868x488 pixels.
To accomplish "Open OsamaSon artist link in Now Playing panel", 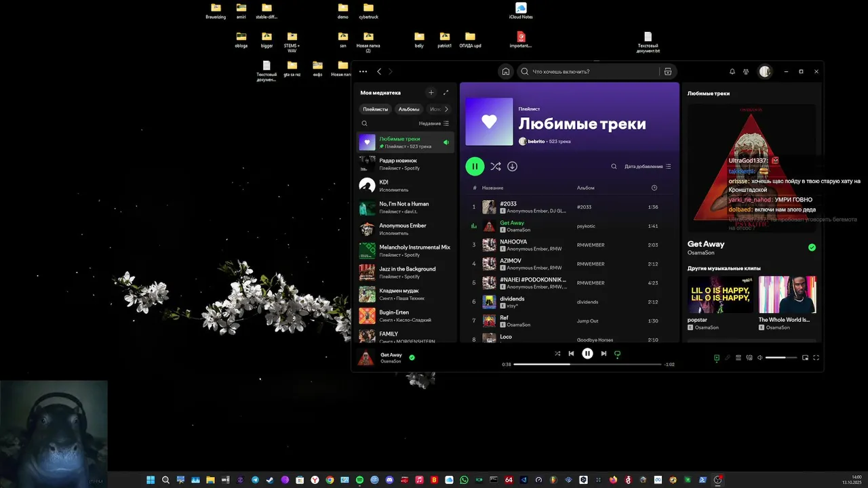I will click(701, 253).
